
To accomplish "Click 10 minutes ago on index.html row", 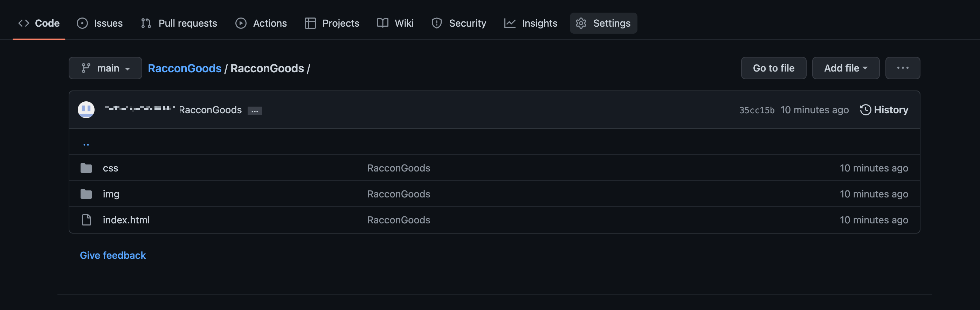I will tap(874, 220).
